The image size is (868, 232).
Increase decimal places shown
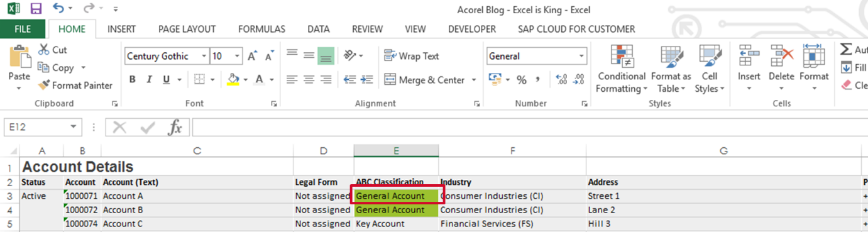562,79
